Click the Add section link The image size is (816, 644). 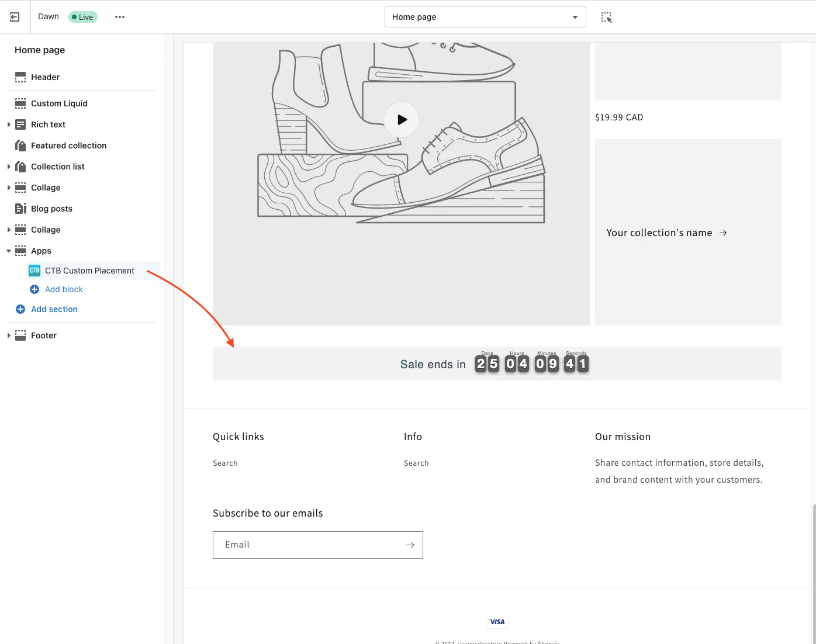click(54, 309)
